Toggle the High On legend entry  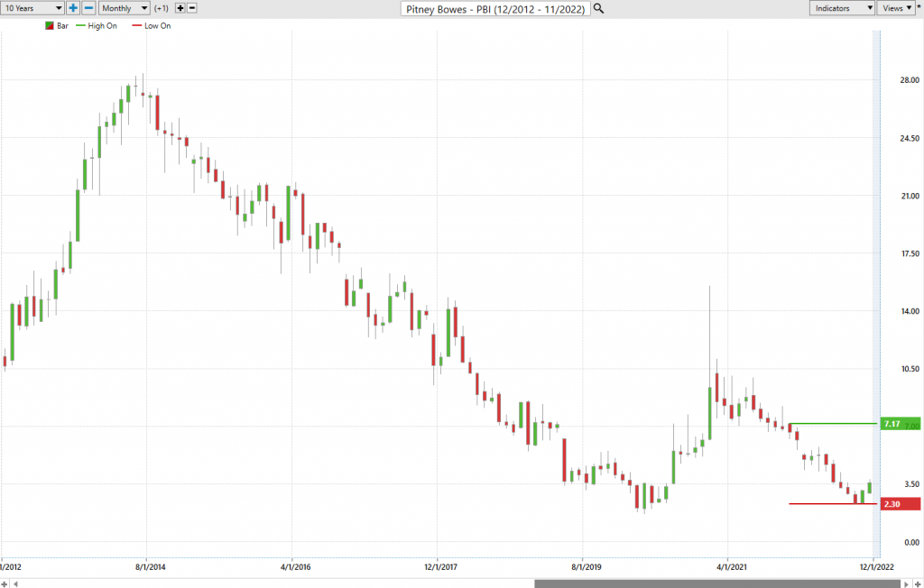point(97,26)
